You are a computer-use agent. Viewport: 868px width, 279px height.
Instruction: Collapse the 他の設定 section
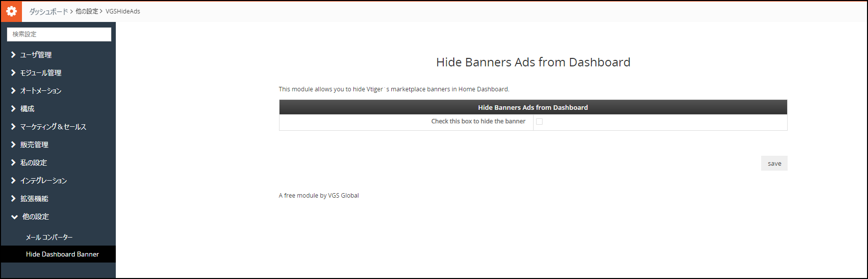35,217
